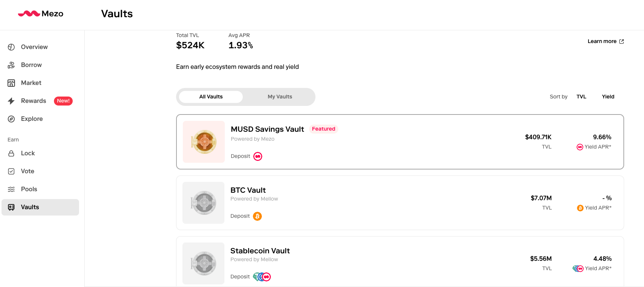Open Pools in the sidebar
The height and width of the screenshot is (287, 644).
29,189
